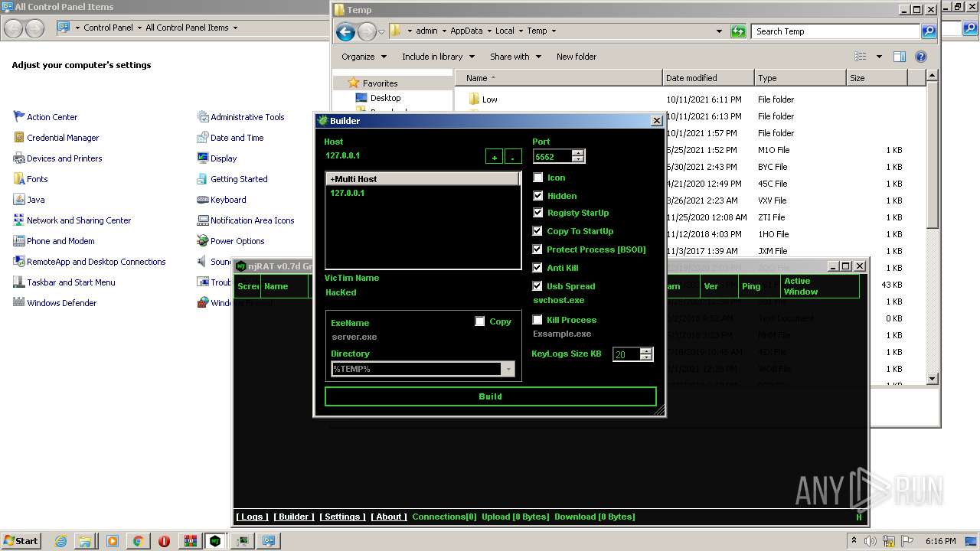The image size is (980, 551).
Task: Check the Copy checkbox beside ExeName
Action: coord(480,321)
